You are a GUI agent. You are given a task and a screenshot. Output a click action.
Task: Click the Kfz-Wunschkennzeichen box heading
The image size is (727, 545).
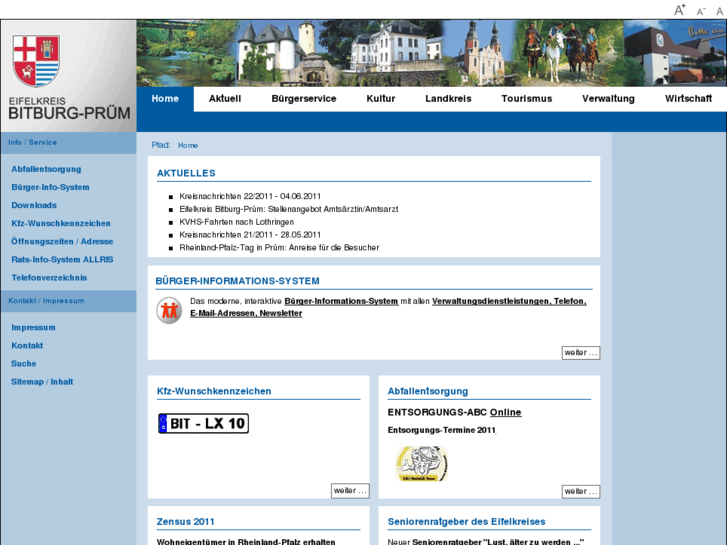[x=214, y=391]
